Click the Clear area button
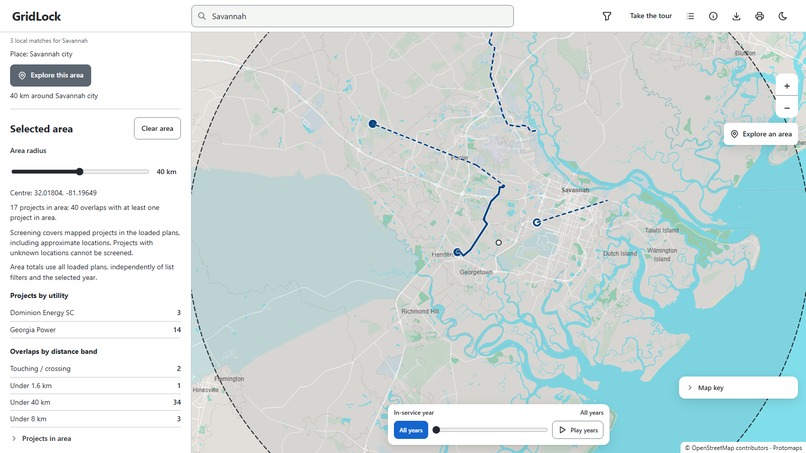This screenshot has width=806, height=453. tap(157, 129)
